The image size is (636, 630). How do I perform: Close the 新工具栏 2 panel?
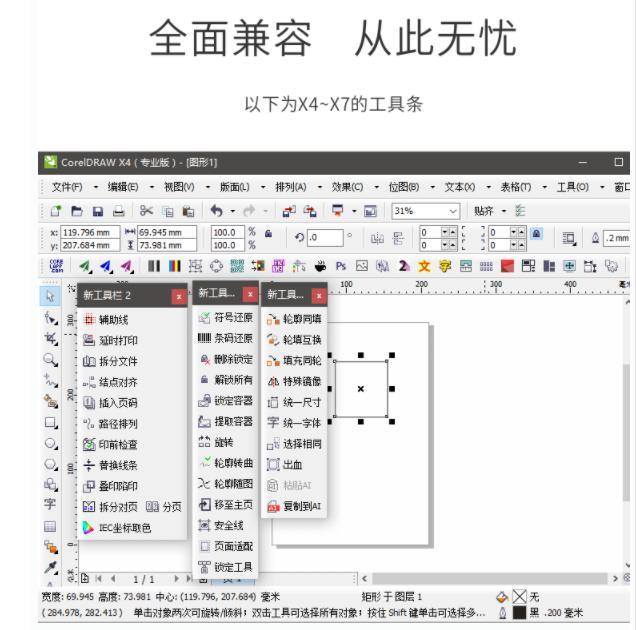point(178,297)
